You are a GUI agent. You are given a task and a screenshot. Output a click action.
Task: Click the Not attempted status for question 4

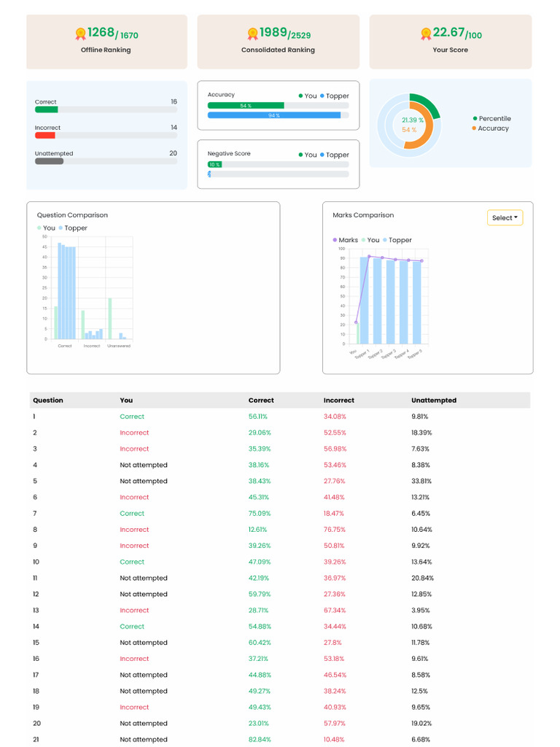pos(144,465)
